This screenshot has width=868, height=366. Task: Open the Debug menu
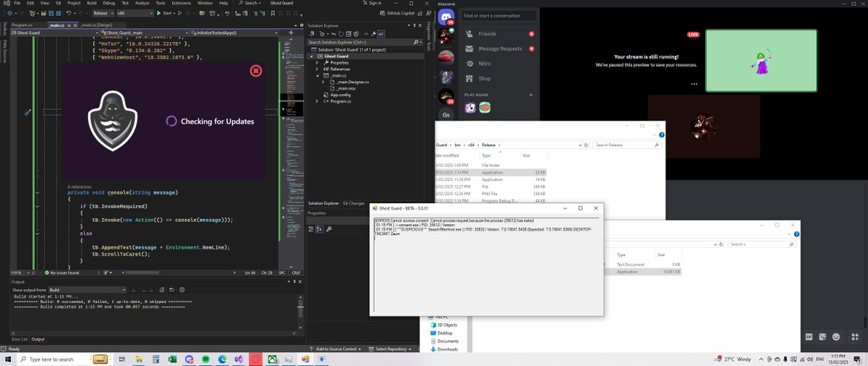[x=109, y=3]
